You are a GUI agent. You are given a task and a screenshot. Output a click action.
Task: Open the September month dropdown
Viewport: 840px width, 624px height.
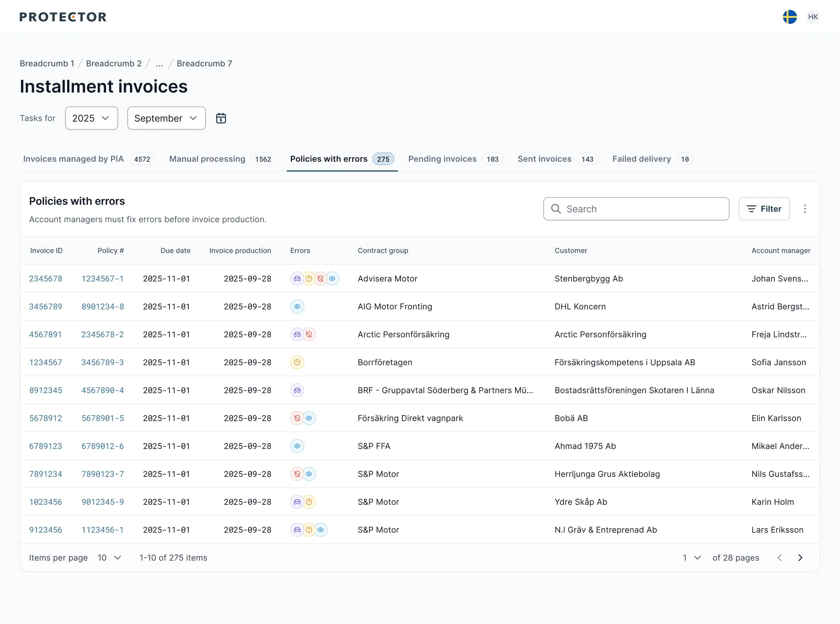(166, 118)
